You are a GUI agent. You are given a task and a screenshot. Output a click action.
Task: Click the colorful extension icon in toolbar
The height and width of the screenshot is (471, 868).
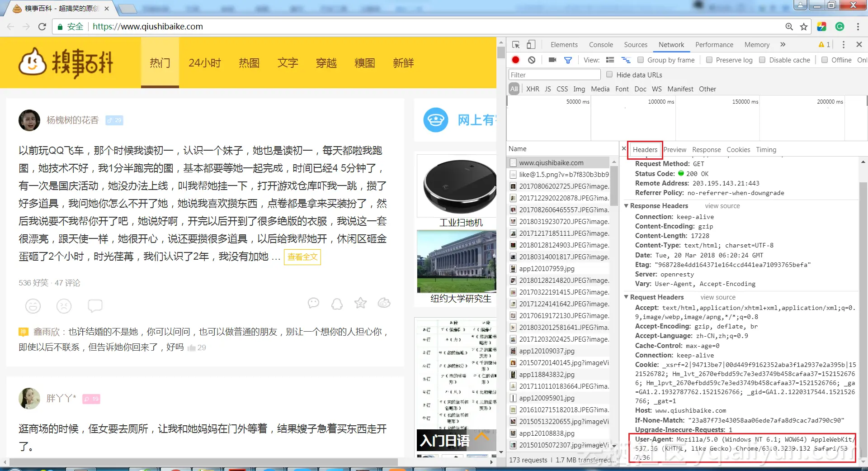coord(822,27)
